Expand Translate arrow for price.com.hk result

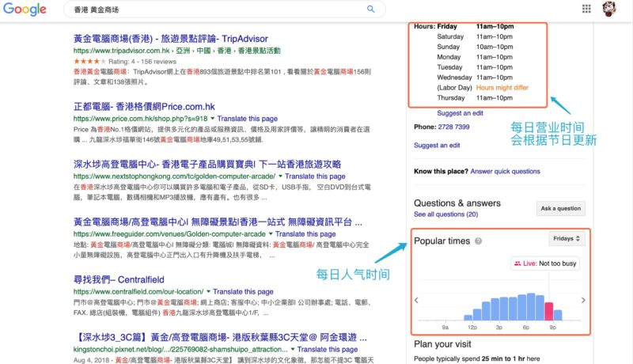pos(213,119)
